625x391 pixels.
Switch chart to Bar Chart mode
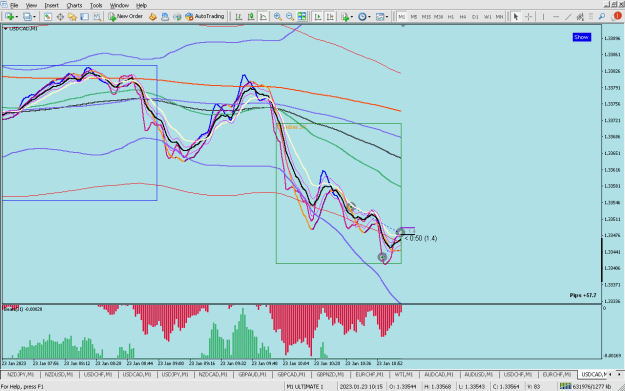pyautogui.click(x=238, y=17)
